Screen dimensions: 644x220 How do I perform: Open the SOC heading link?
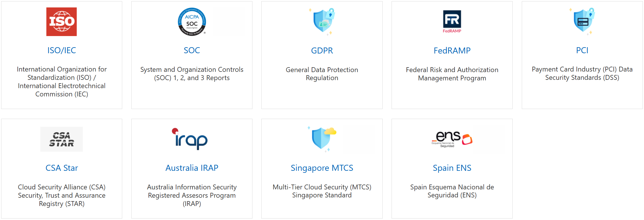pos(192,50)
